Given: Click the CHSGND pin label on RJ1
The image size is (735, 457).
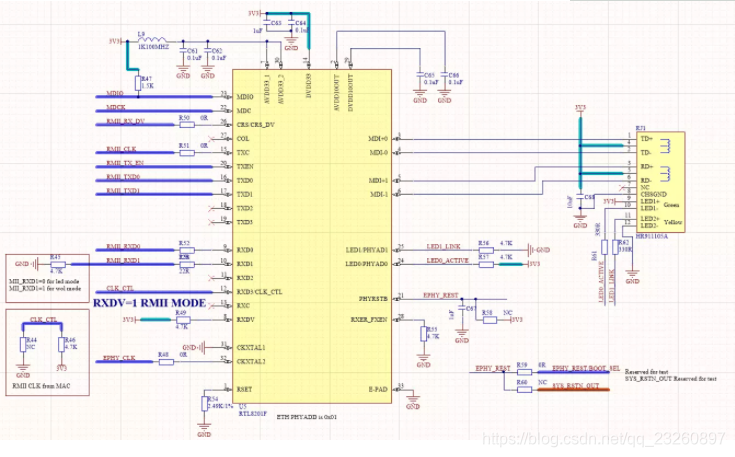Looking at the screenshot, I should [x=653, y=194].
